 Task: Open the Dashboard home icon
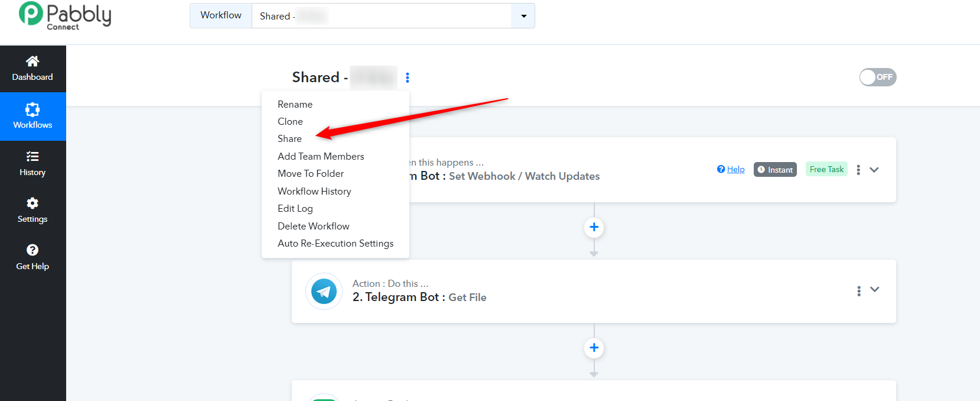32,61
